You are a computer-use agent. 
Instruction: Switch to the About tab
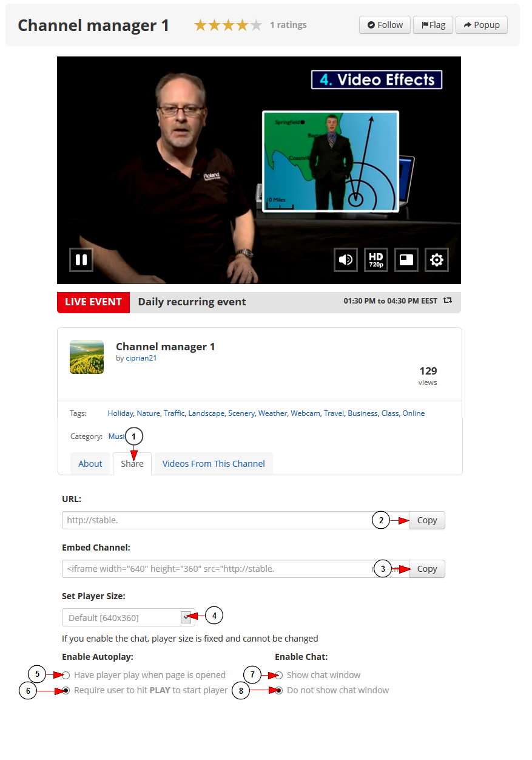(x=90, y=464)
